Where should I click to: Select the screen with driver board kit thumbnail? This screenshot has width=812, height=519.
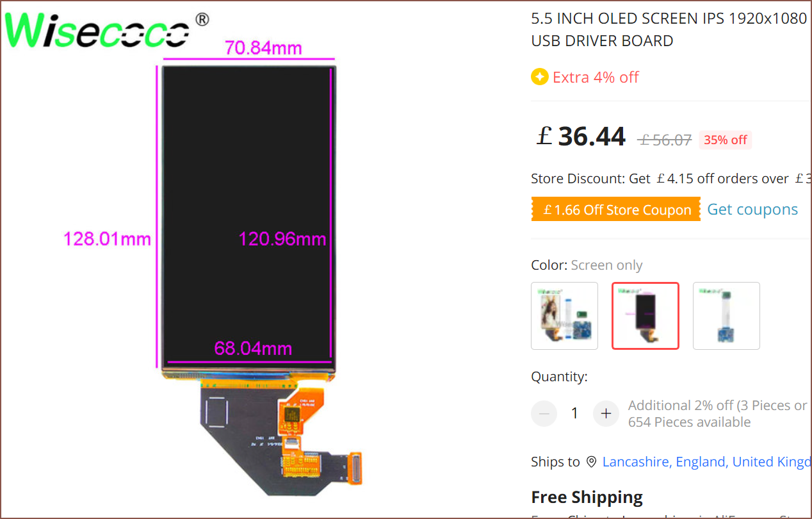(x=564, y=316)
